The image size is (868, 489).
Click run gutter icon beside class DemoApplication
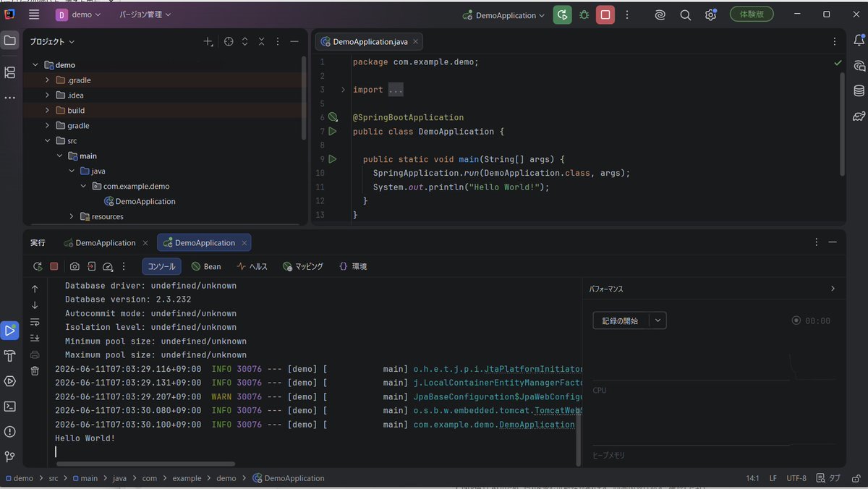point(333,132)
